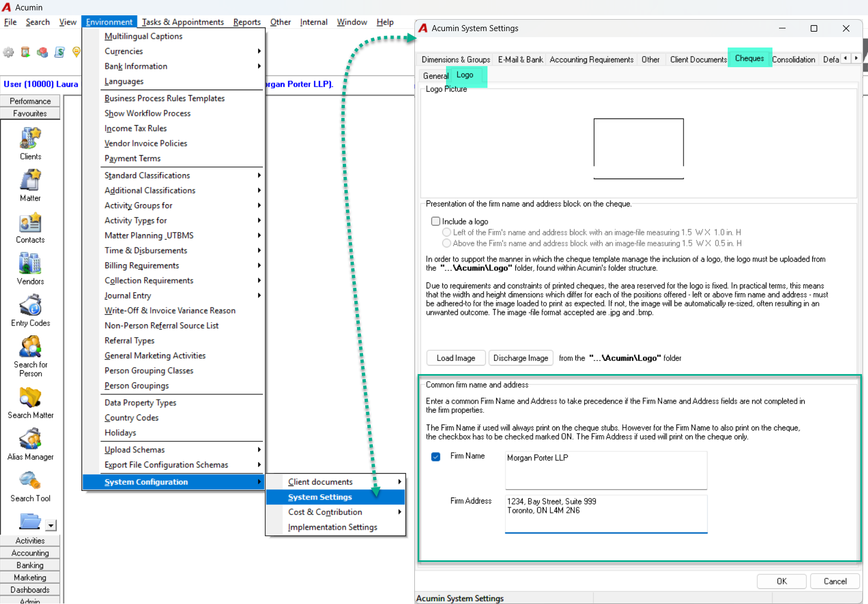This screenshot has width=868, height=604.
Task: Click the Firm Name text field
Action: [606, 470]
